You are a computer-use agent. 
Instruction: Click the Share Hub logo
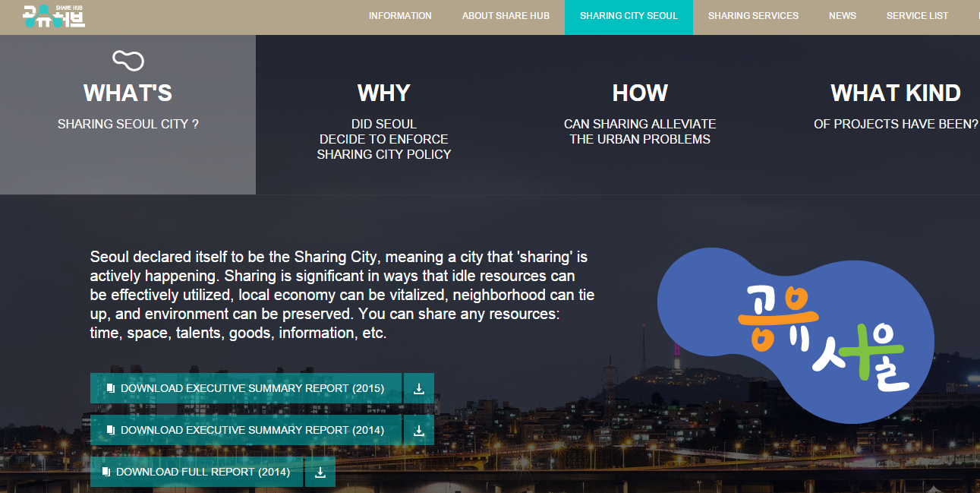coord(53,16)
